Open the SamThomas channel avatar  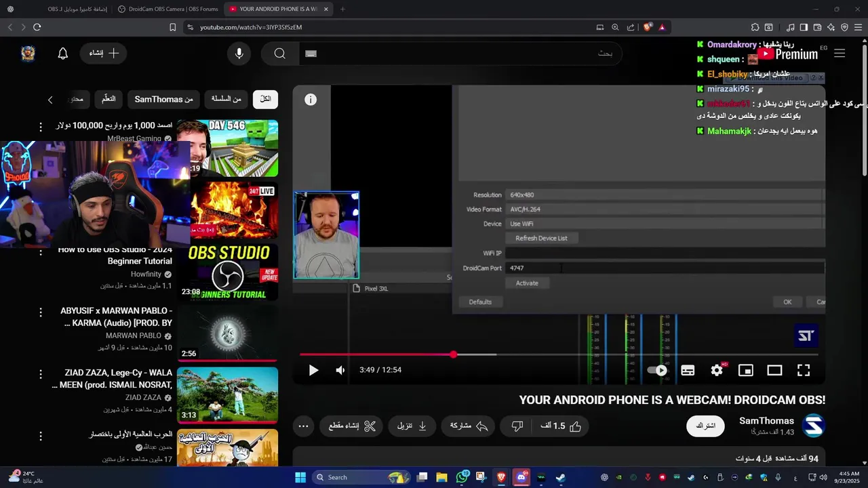(813, 426)
